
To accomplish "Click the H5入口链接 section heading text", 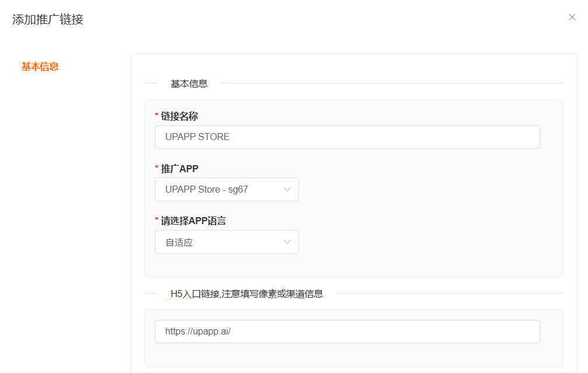I will [246, 294].
